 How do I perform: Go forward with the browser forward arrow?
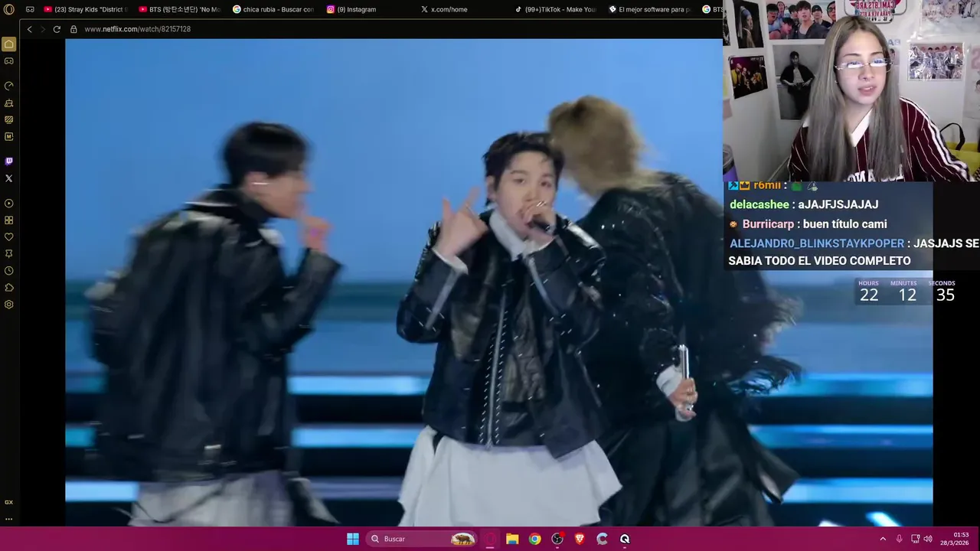[x=43, y=29]
